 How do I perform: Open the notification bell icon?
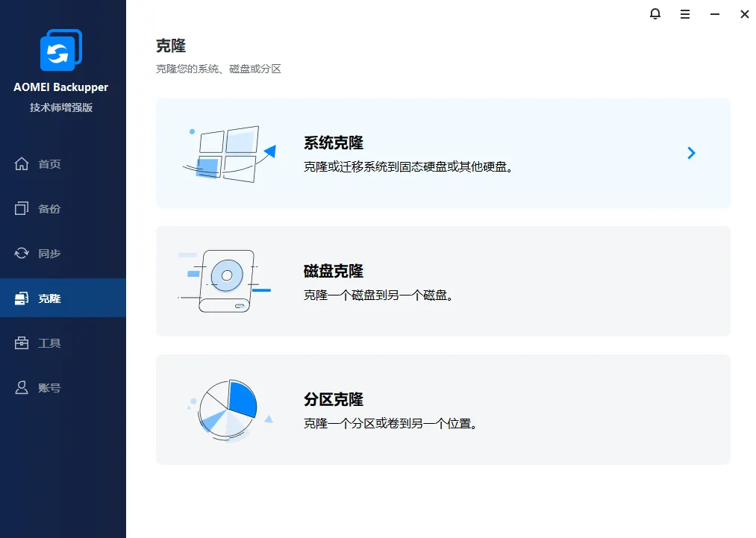[x=655, y=14]
